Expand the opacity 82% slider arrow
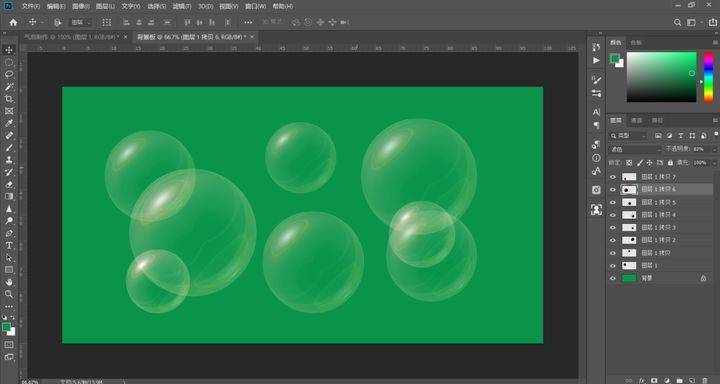The image size is (720, 384). (714, 149)
